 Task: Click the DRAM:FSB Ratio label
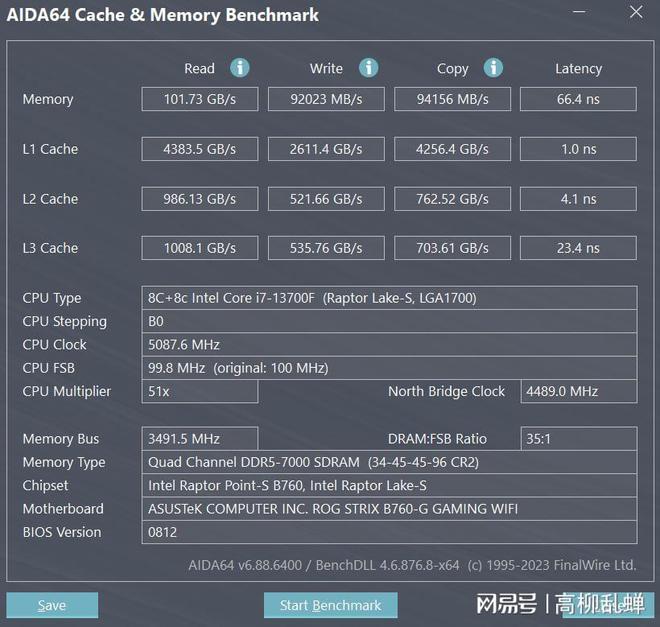(x=437, y=439)
